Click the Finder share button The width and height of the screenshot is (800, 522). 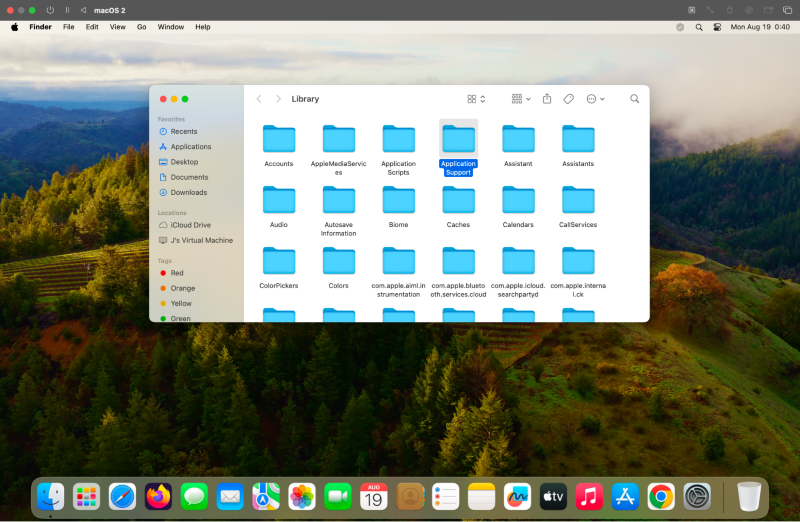point(547,98)
